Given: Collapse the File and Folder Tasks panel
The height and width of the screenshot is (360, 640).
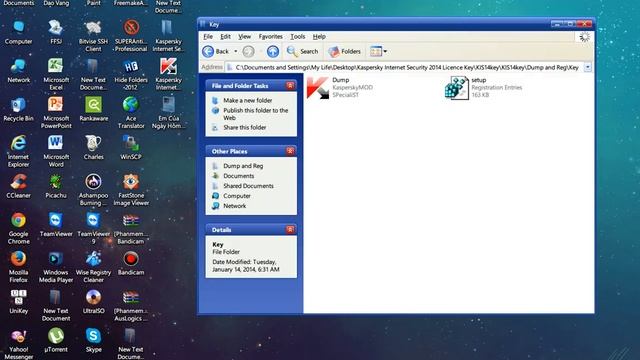Looking at the screenshot, I should 290,86.
